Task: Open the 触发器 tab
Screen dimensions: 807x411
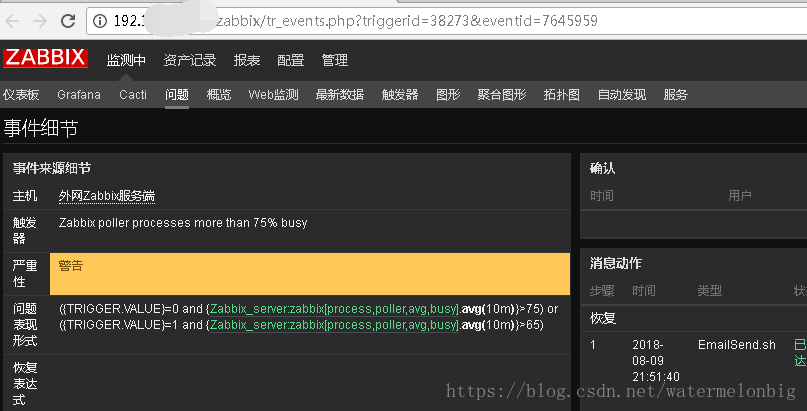Action: tap(400, 95)
